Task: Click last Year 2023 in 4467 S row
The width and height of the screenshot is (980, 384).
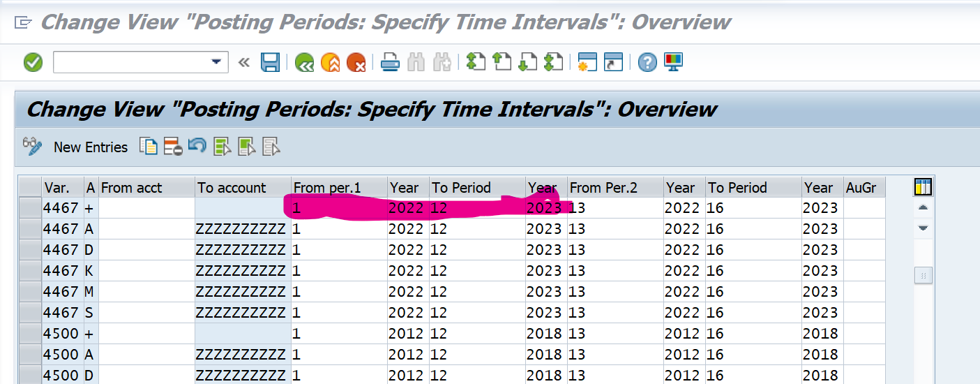Action: (822, 313)
